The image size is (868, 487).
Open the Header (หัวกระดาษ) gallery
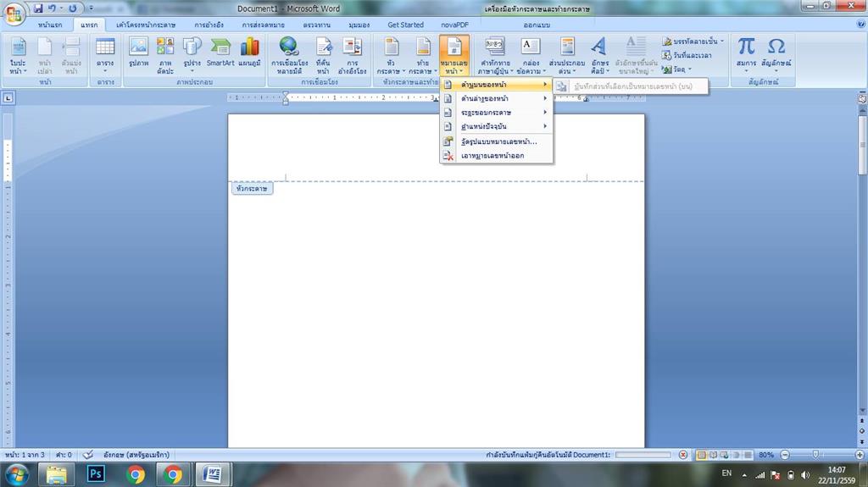(x=392, y=56)
